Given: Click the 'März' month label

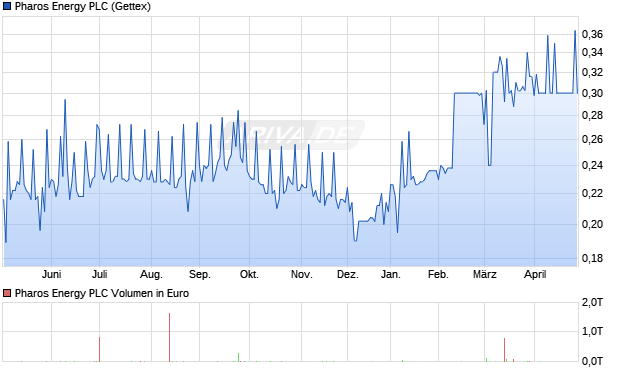Looking at the screenshot, I should point(485,274).
